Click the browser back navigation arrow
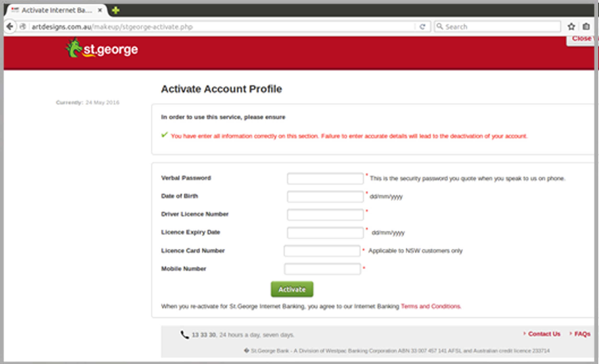The image size is (599, 364). (x=10, y=26)
